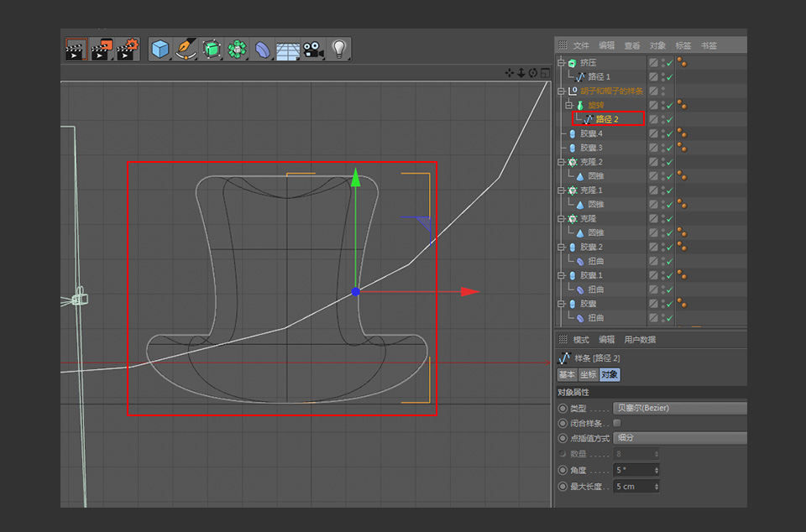Open the 对象 menu in the object manager
This screenshot has width=806, height=532.
coord(658,45)
